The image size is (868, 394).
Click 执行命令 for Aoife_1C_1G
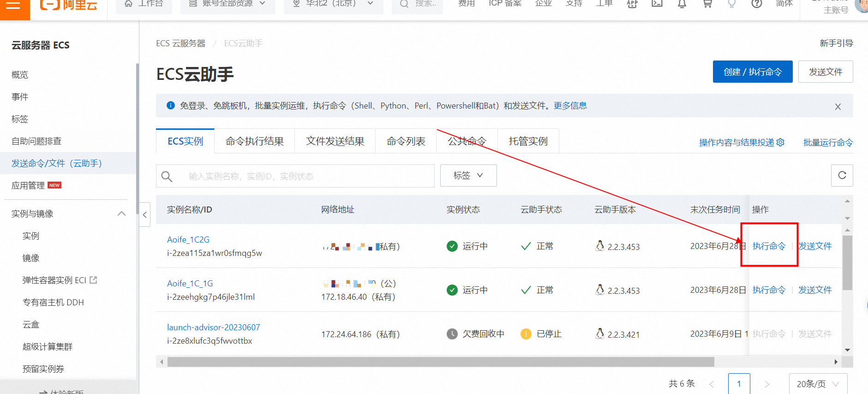point(769,290)
